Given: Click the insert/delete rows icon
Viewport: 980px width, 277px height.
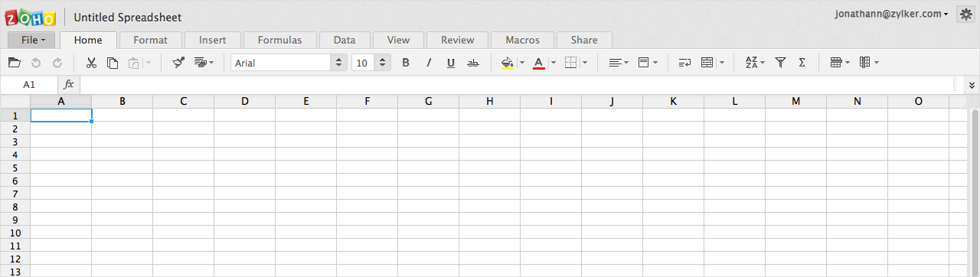Looking at the screenshot, I should coord(836,63).
